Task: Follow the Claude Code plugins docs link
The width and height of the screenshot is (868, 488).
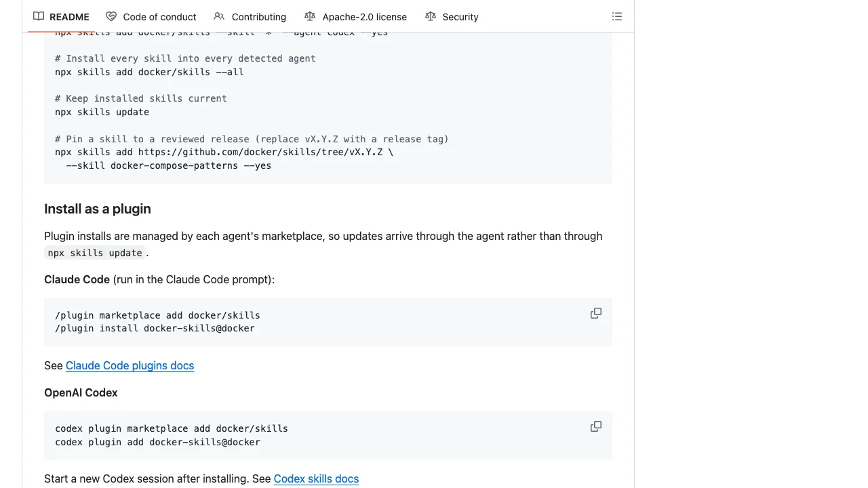Action: 130,365
